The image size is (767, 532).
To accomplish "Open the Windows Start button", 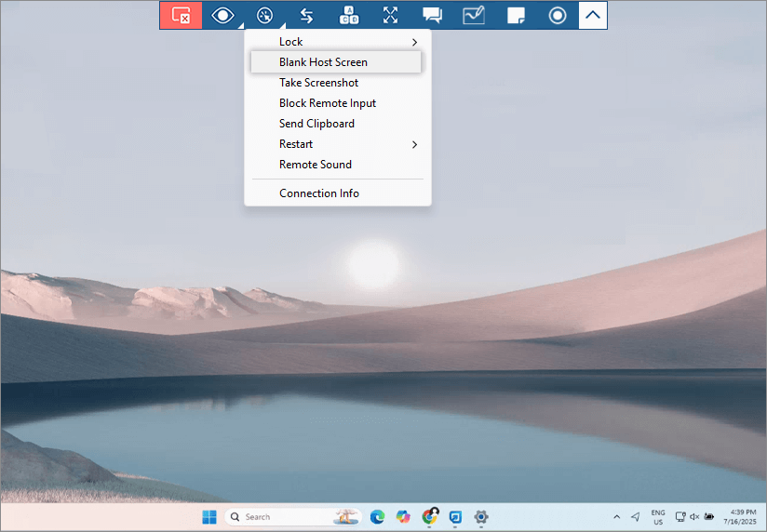I will coord(209,516).
